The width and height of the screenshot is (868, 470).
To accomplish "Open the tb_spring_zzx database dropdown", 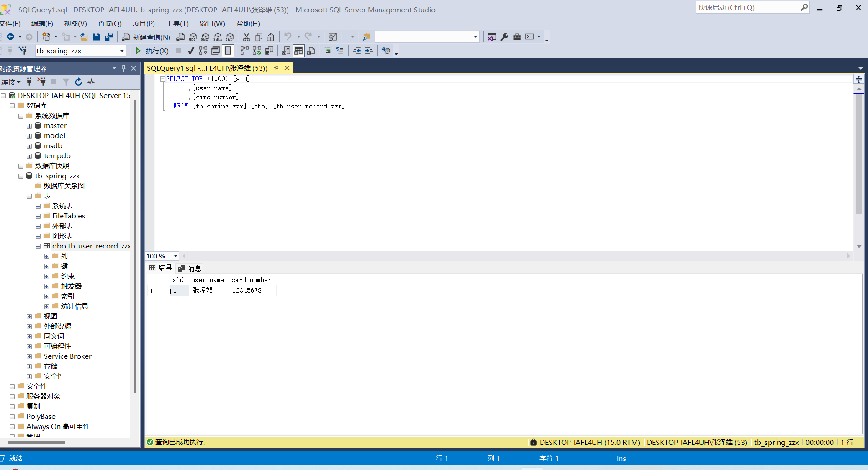I will point(122,51).
